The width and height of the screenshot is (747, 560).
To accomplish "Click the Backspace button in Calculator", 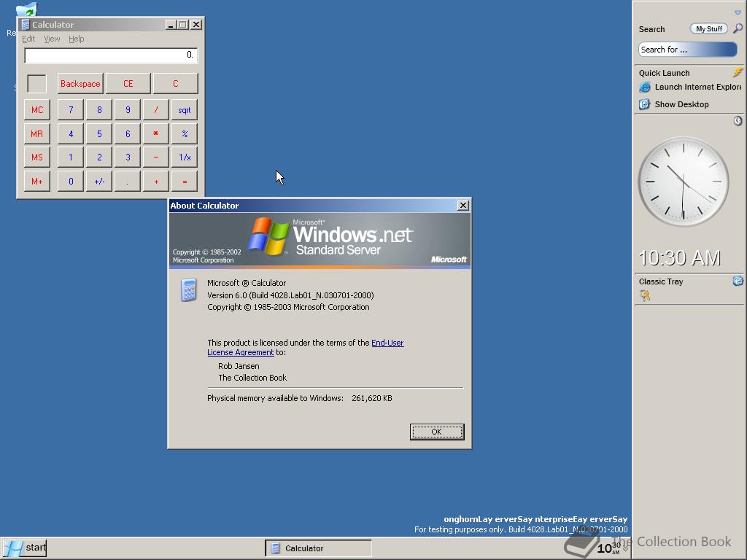I will (x=80, y=83).
